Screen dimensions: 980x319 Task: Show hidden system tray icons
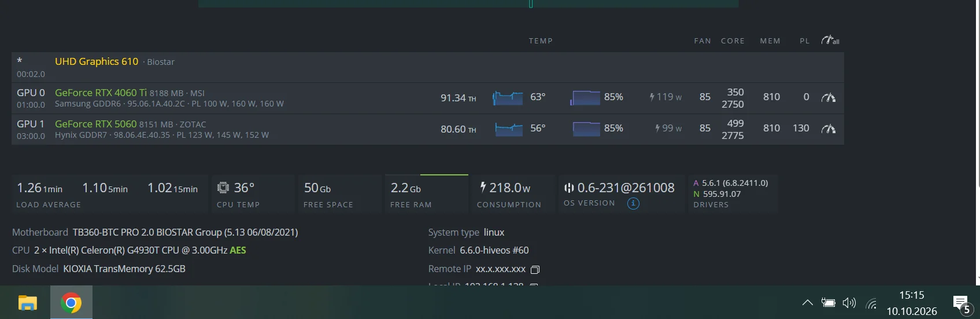(807, 302)
